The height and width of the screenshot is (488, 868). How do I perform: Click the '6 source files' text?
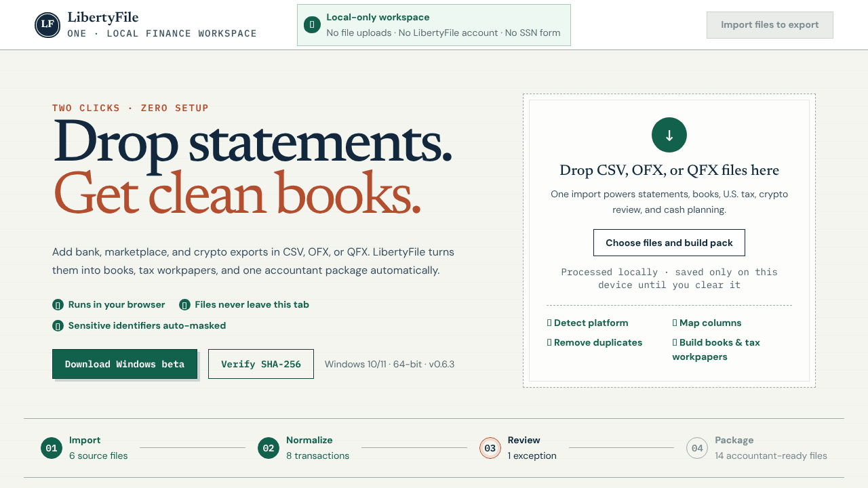click(x=98, y=456)
